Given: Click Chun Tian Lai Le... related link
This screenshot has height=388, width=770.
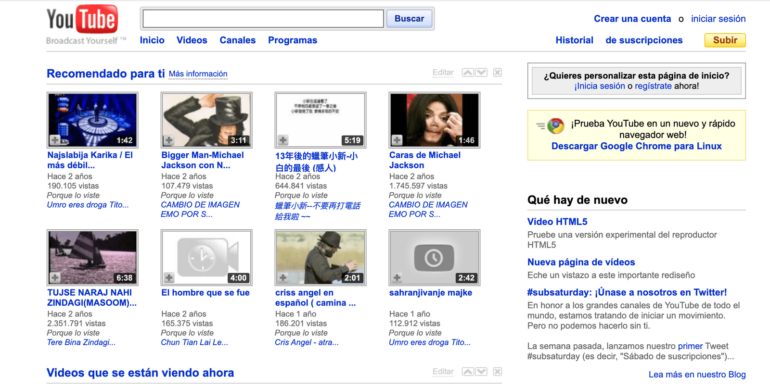Looking at the screenshot, I should [194, 342].
